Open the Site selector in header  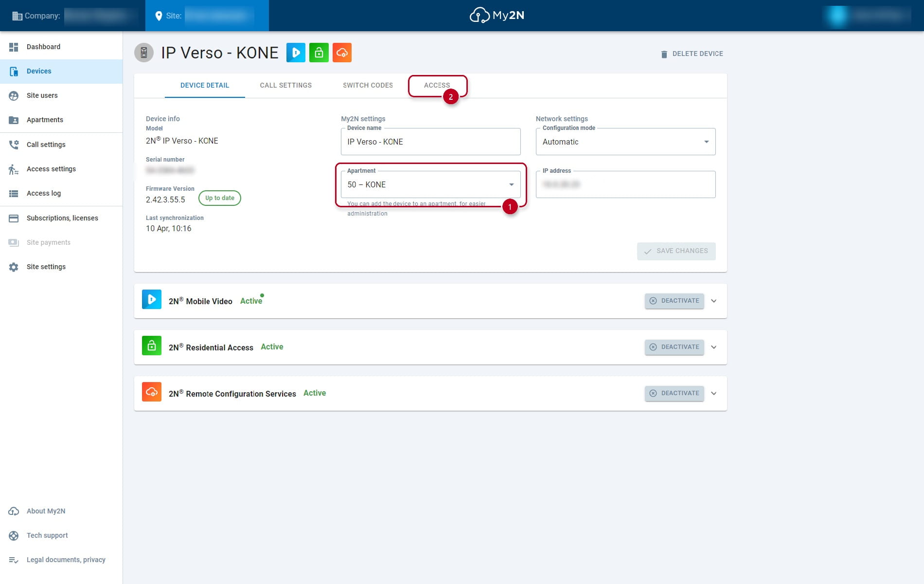pyautogui.click(x=207, y=16)
